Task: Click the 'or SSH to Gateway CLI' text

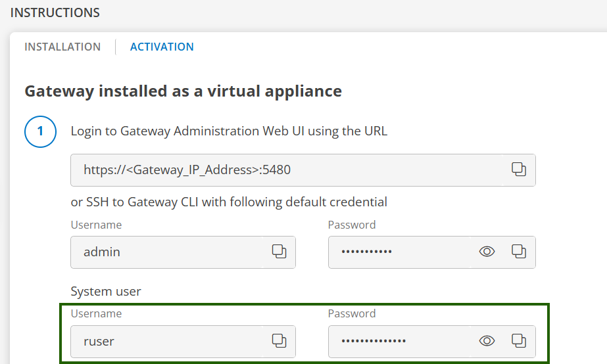Action: (x=229, y=202)
